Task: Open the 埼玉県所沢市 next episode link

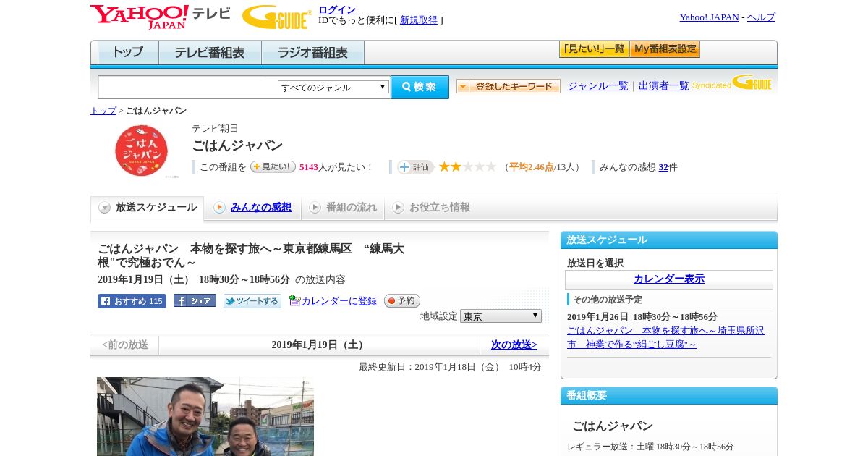Action: click(665, 337)
